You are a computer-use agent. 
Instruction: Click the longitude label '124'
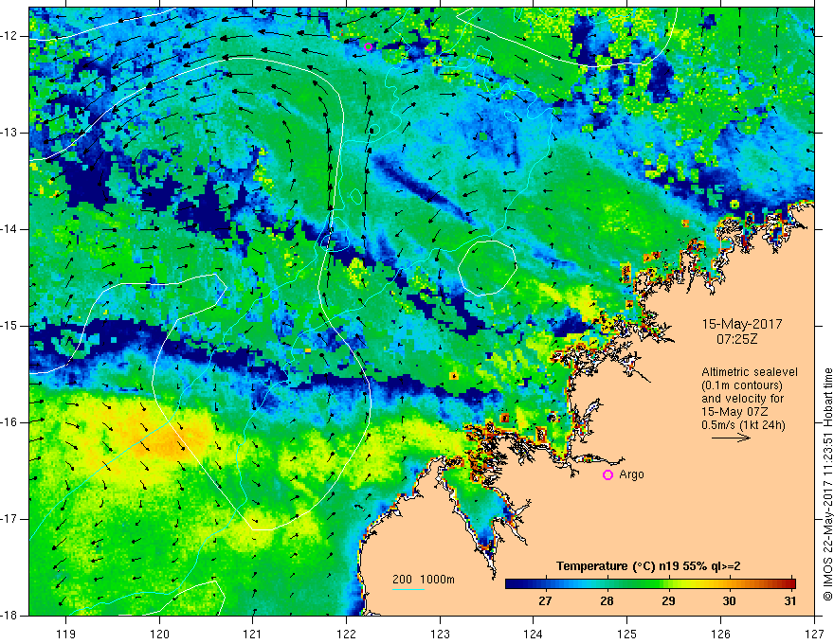(x=534, y=634)
